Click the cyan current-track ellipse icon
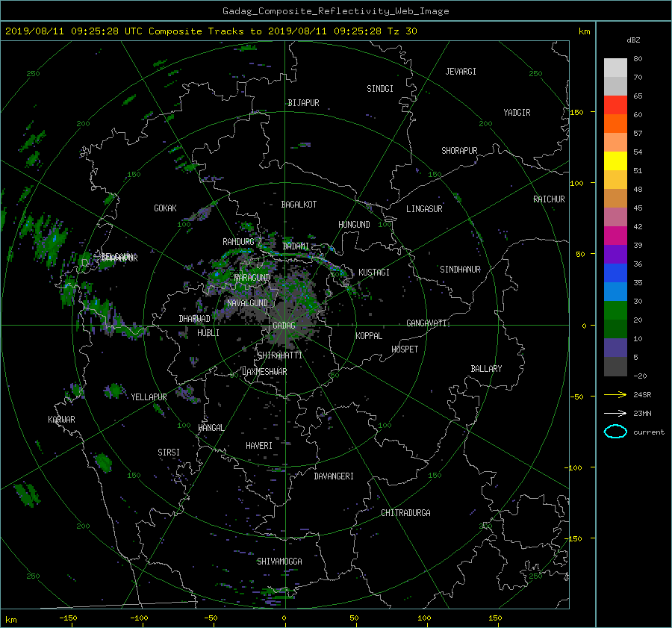Image resolution: width=672 pixels, height=628 pixels. (x=615, y=432)
